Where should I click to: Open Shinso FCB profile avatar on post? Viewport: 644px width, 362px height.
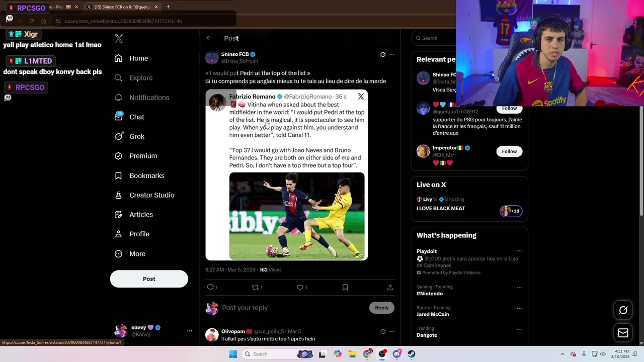click(x=212, y=57)
